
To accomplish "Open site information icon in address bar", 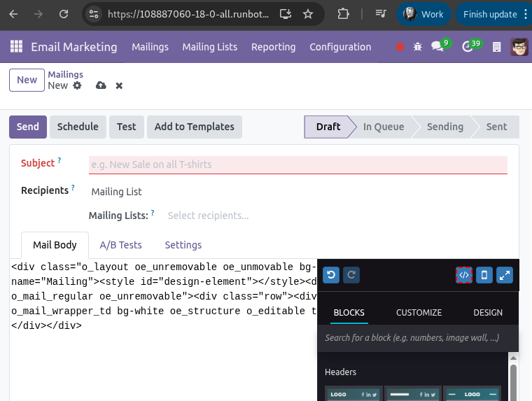I will click(x=94, y=14).
